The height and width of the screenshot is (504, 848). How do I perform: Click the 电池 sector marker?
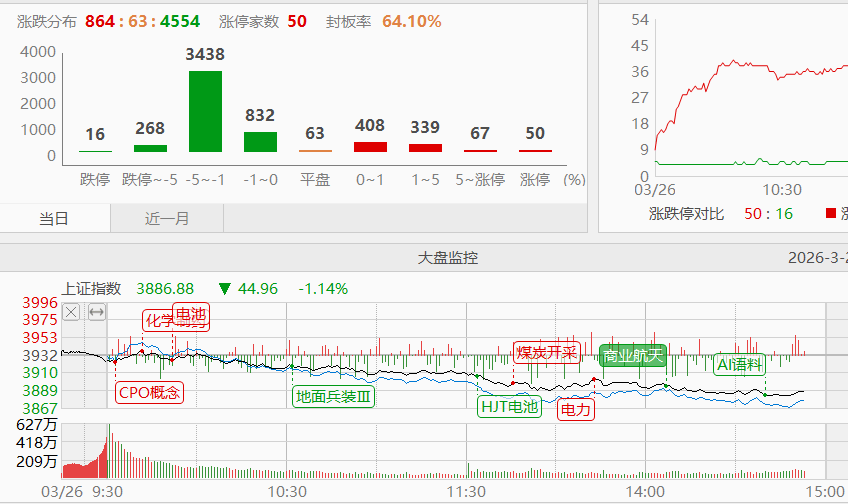click(x=190, y=315)
